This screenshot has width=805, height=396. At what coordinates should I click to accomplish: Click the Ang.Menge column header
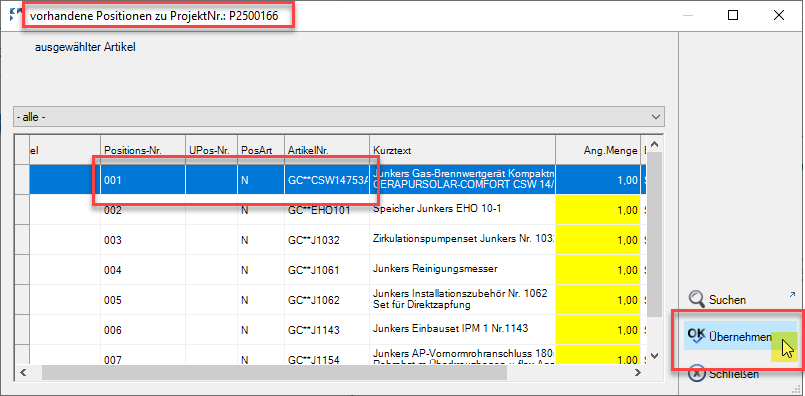click(598, 150)
